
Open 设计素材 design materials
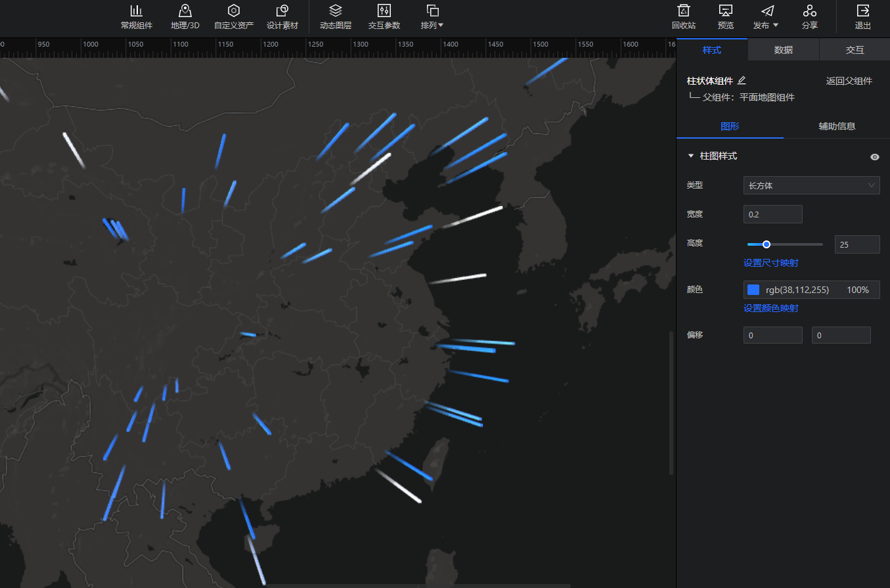(282, 11)
